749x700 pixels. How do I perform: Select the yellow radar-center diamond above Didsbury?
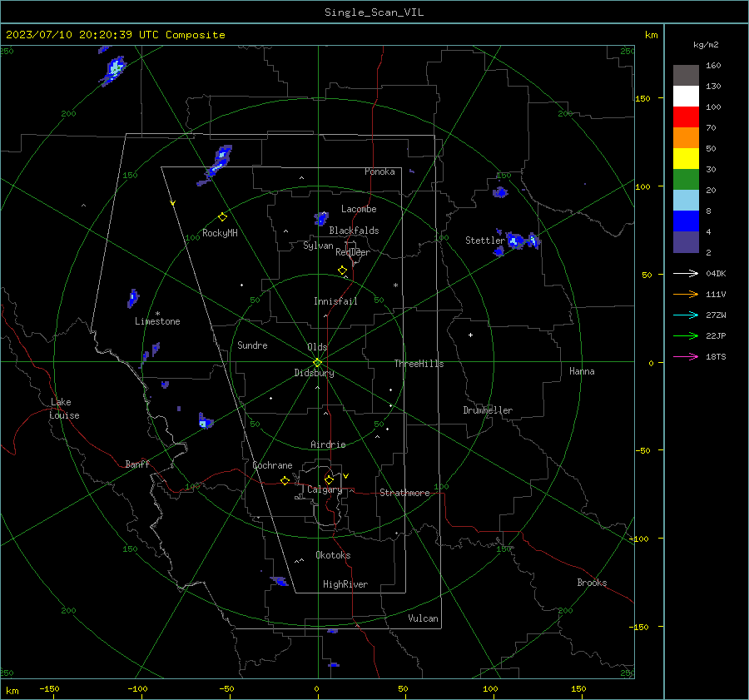318,362
